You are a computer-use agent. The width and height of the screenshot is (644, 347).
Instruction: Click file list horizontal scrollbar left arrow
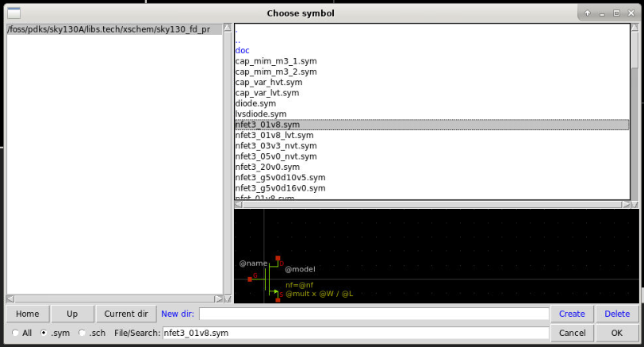tap(238, 204)
